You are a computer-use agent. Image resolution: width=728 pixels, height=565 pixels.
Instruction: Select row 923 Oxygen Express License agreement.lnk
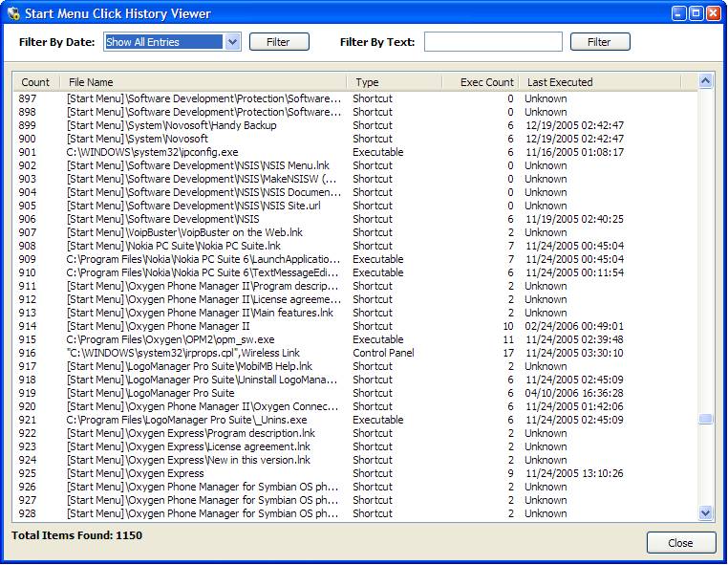tap(355, 446)
